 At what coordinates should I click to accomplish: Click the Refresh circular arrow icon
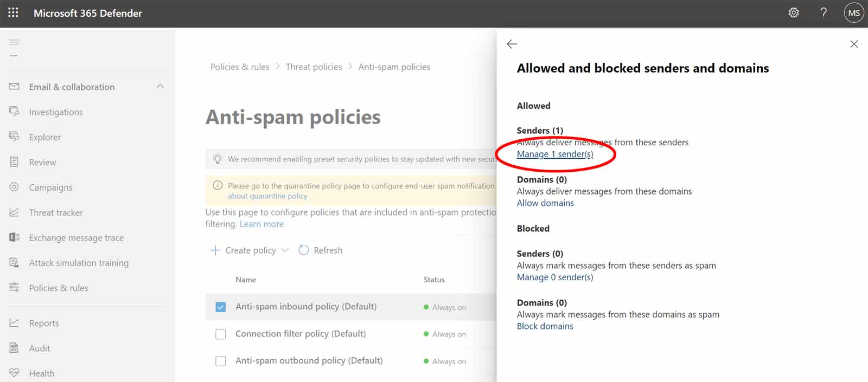[304, 250]
